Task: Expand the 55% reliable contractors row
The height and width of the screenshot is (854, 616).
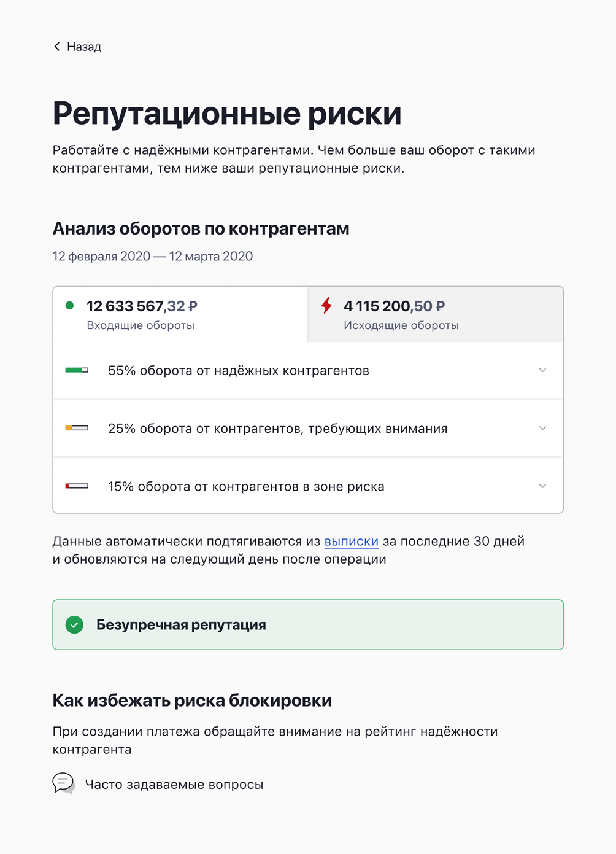Action: click(x=542, y=370)
